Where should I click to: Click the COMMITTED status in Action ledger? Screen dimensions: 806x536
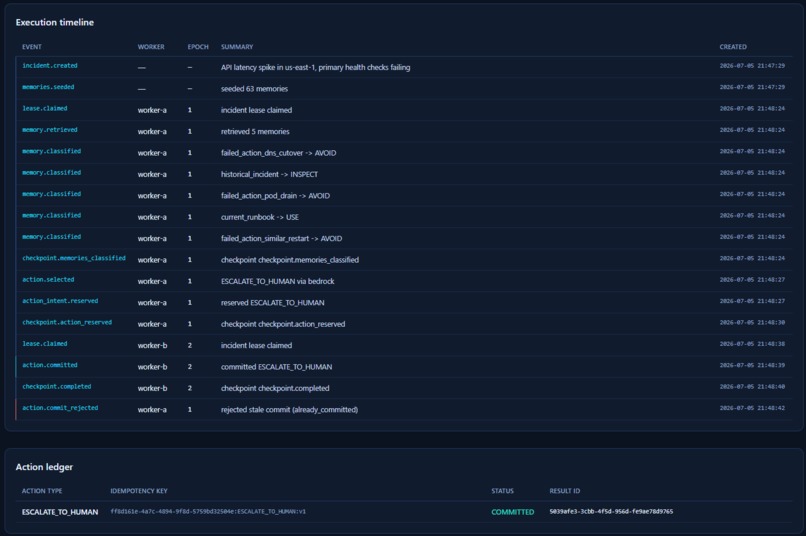pos(512,512)
